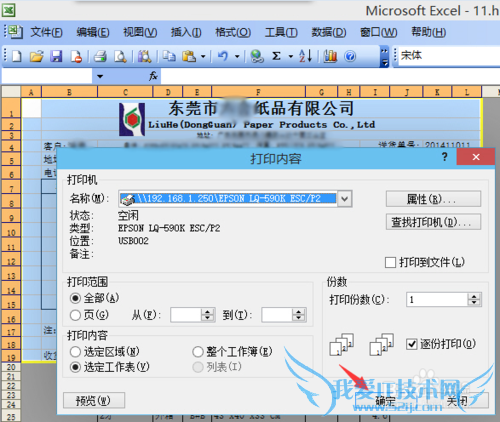Click the 到(T) page spinner arrows

(299, 315)
